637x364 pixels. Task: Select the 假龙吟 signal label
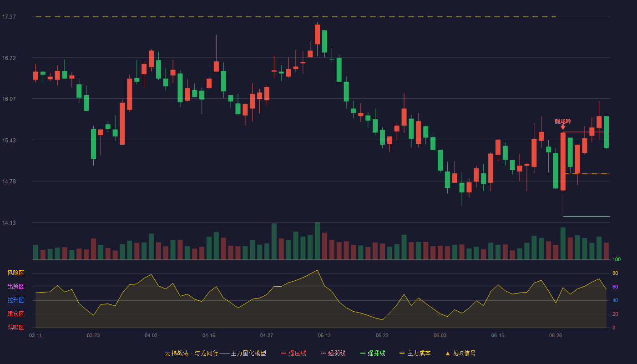pos(563,121)
